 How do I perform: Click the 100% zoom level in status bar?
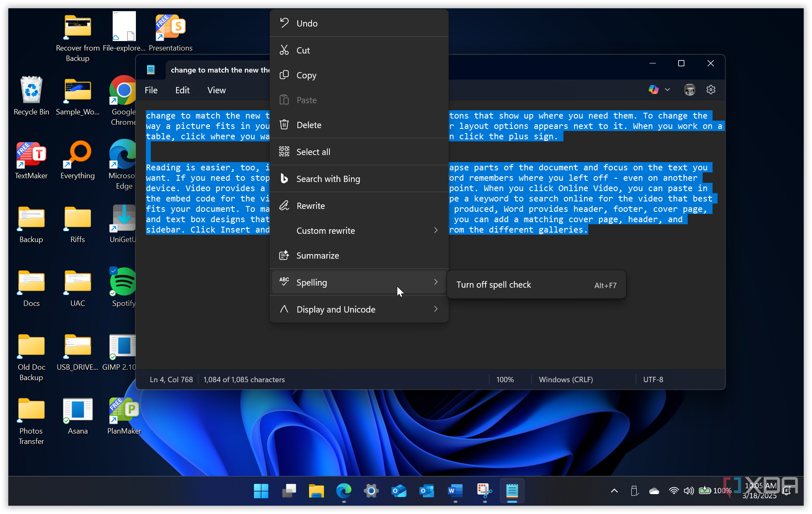click(505, 379)
